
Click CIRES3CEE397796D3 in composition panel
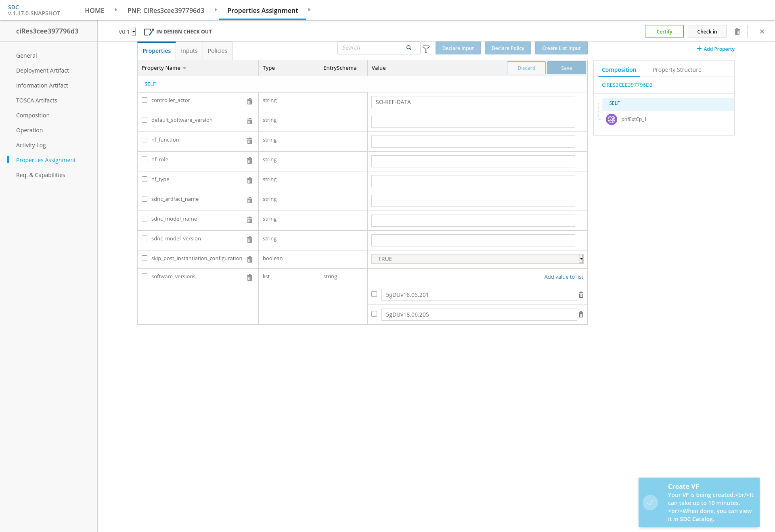pos(627,85)
